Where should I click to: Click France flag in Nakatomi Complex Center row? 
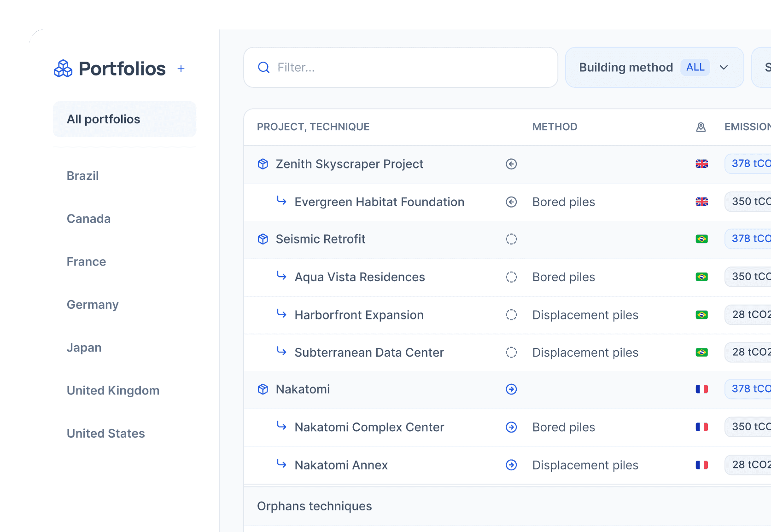coord(702,427)
